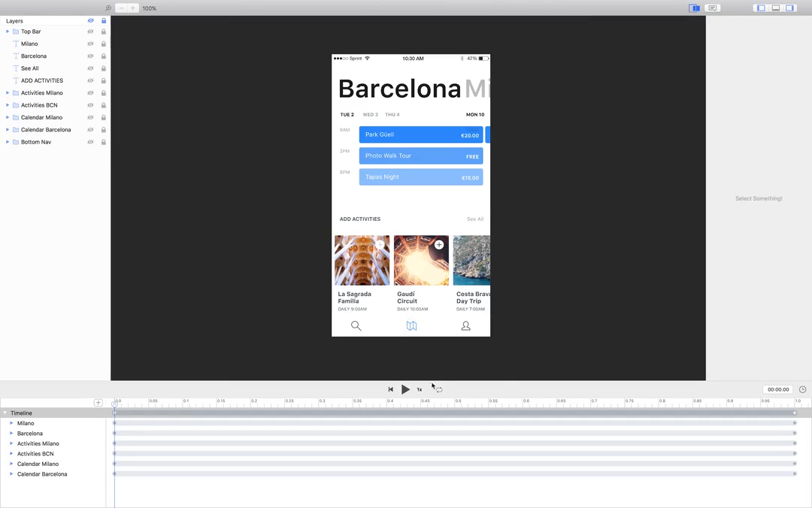The width and height of the screenshot is (812, 508).
Task: Unlock the Bottom Nav layer
Action: tap(104, 142)
